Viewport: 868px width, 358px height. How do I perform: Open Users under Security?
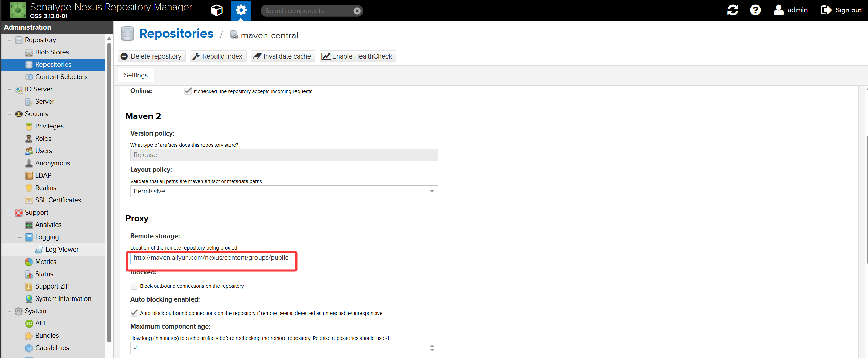pos(43,151)
